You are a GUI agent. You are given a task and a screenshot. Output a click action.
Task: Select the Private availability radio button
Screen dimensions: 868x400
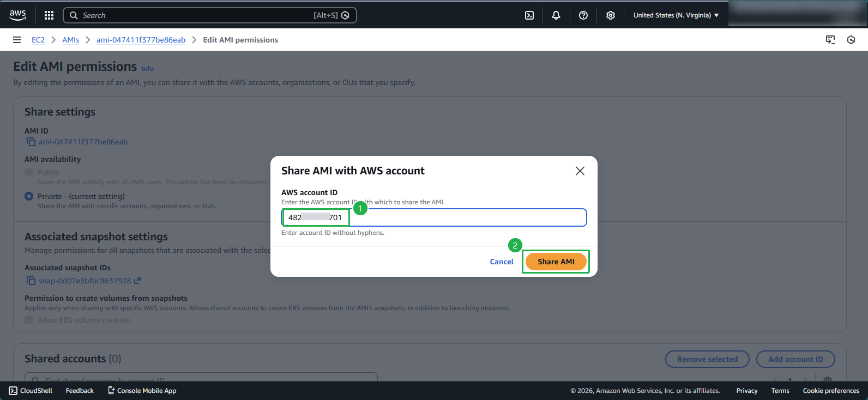pos(29,196)
